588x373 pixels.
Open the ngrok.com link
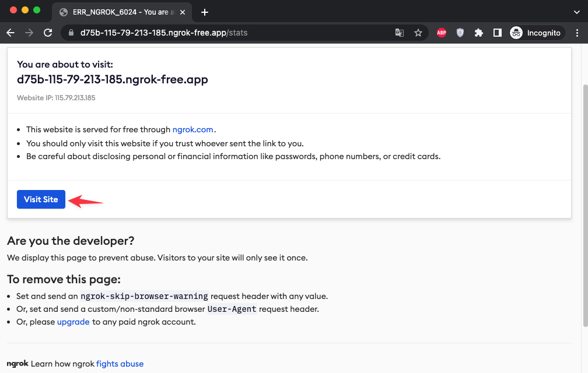(192, 129)
